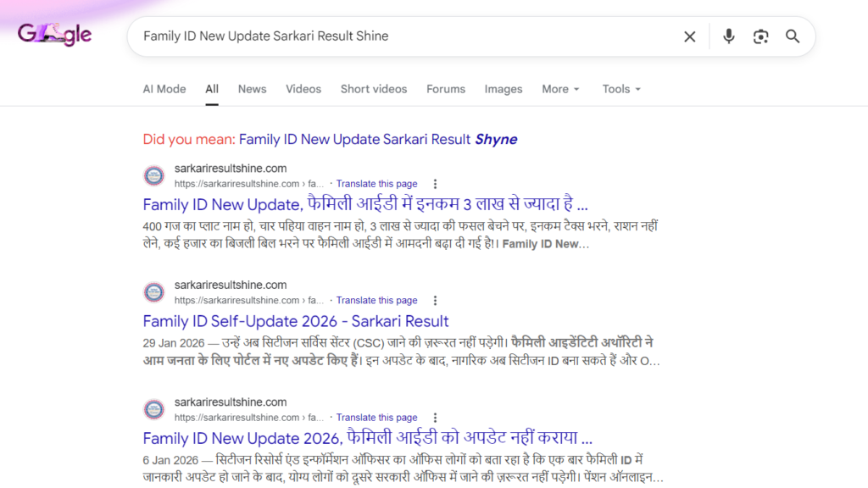Open 'Family ID Self-Update 2026' result

click(x=296, y=321)
